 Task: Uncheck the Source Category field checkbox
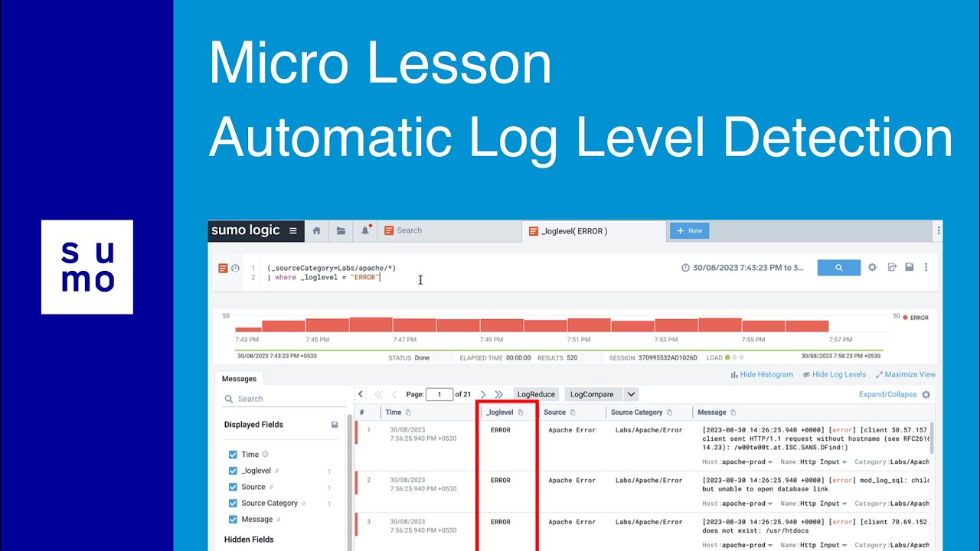click(x=233, y=504)
